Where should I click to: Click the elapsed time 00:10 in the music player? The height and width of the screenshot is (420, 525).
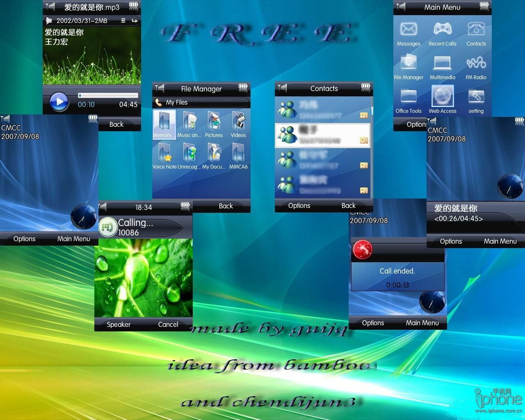pos(86,105)
